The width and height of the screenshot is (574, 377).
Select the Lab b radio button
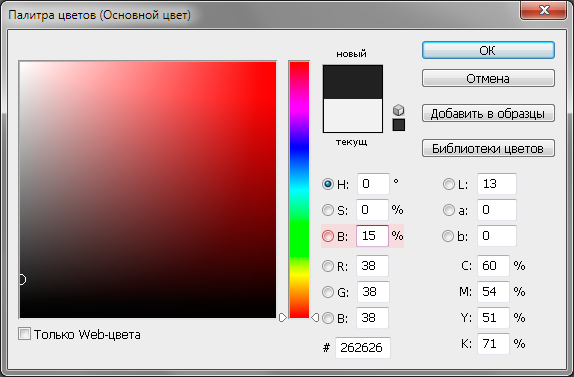(448, 236)
